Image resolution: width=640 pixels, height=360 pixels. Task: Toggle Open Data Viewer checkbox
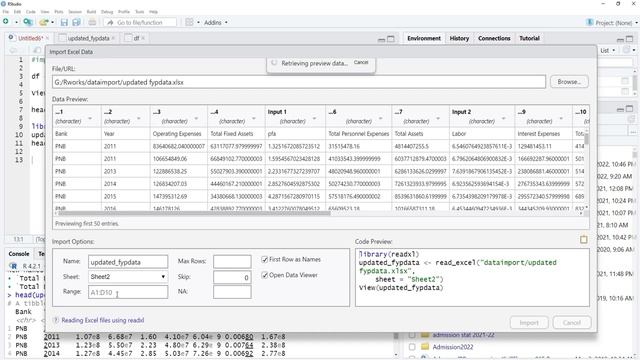264,275
